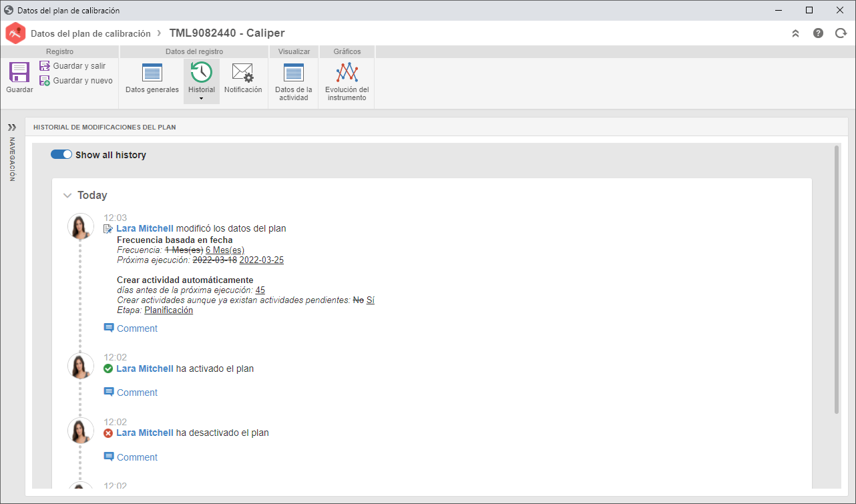856x504 pixels.
Task: Click the '12:03' timestamp
Action: 115,218
